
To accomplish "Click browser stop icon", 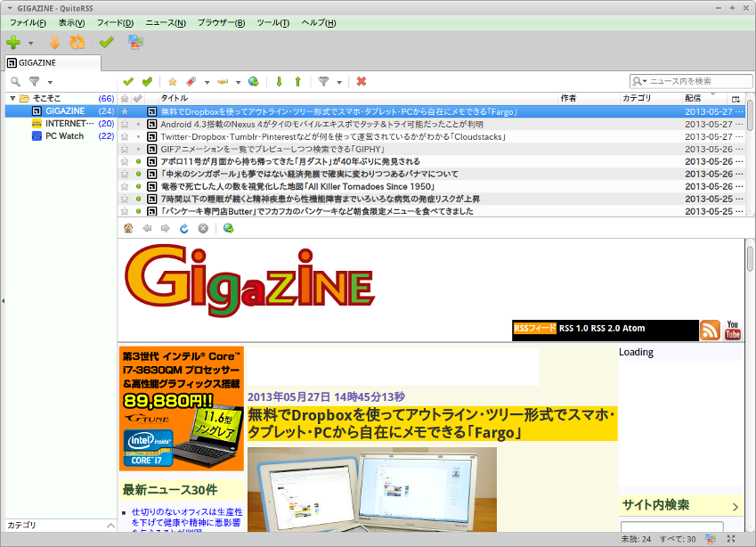I will coord(203,228).
